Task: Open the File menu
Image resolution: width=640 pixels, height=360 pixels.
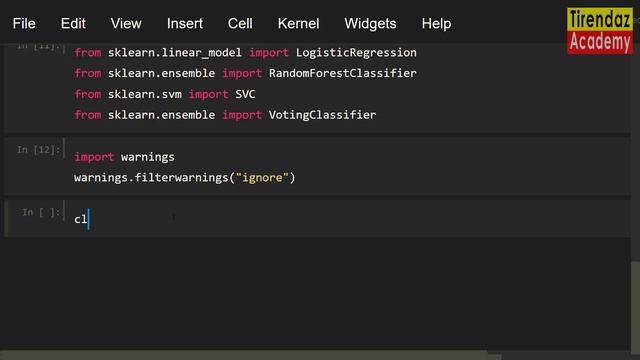Action: [x=24, y=23]
